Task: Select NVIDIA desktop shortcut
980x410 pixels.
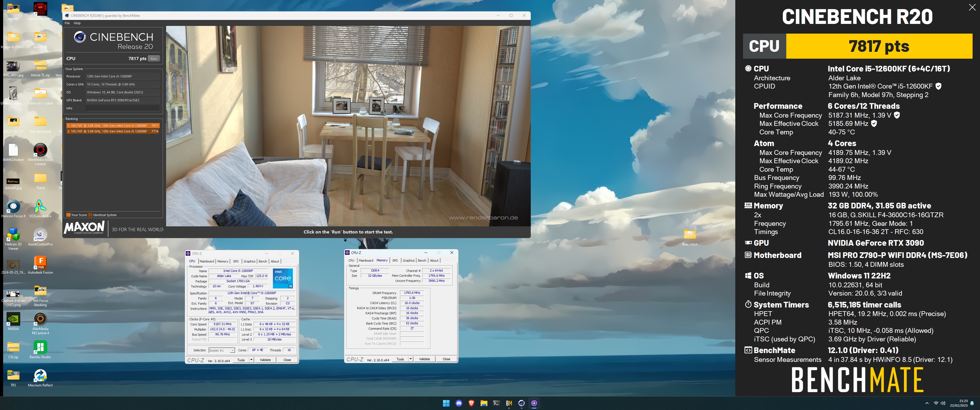Action: (x=13, y=321)
